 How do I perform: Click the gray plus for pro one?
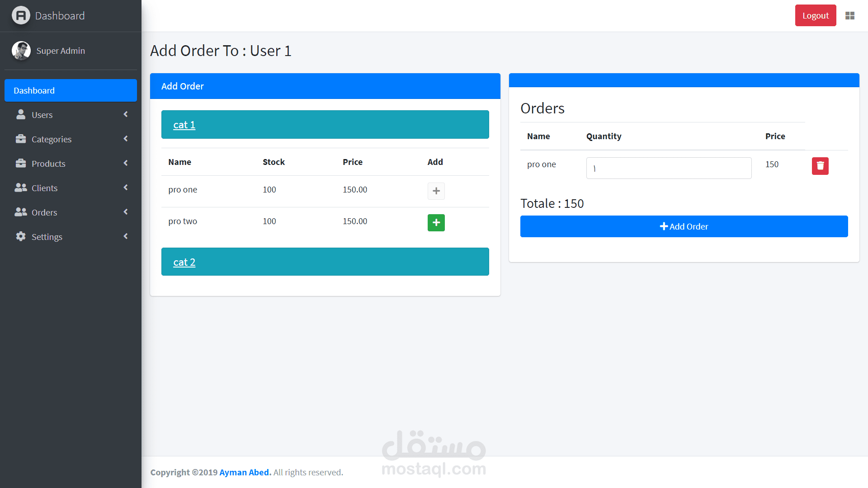(x=436, y=191)
